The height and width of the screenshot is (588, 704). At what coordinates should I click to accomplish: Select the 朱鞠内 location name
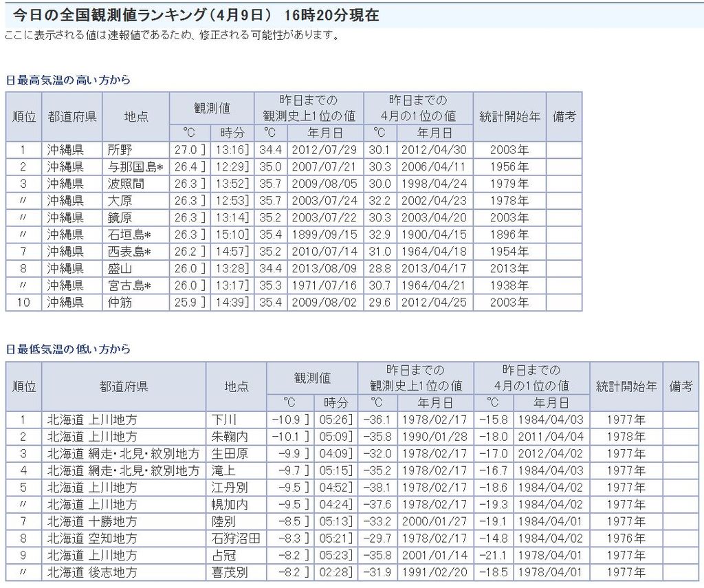[x=228, y=437]
